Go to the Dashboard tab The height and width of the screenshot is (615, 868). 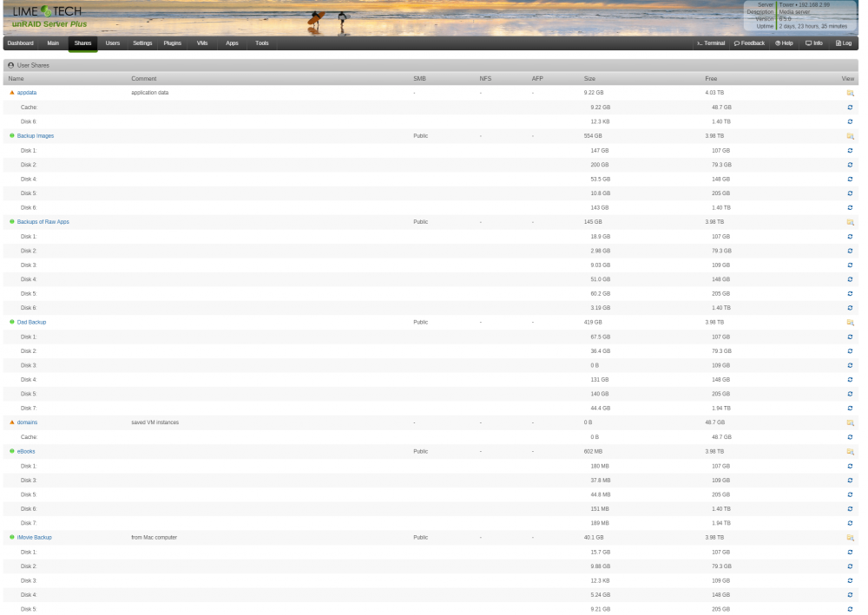tap(21, 43)
